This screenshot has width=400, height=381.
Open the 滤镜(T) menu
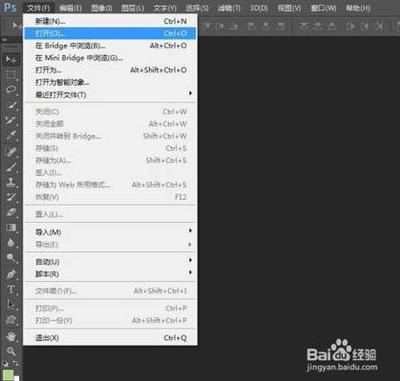(229, 8)
